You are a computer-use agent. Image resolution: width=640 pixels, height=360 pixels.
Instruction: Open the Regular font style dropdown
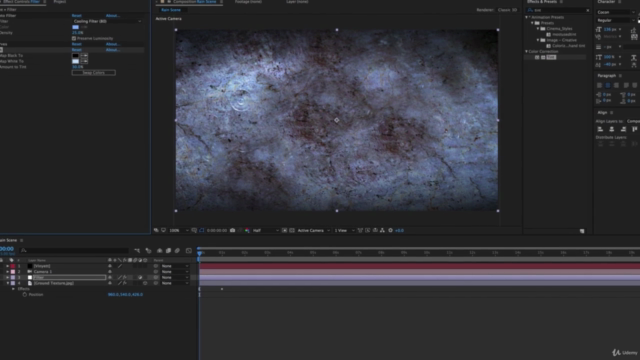point(616,20)
